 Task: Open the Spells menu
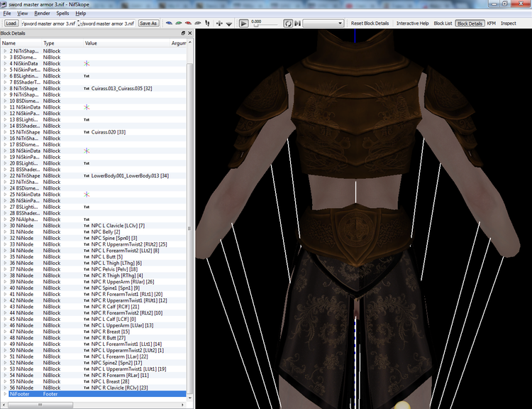click(62, 13)
